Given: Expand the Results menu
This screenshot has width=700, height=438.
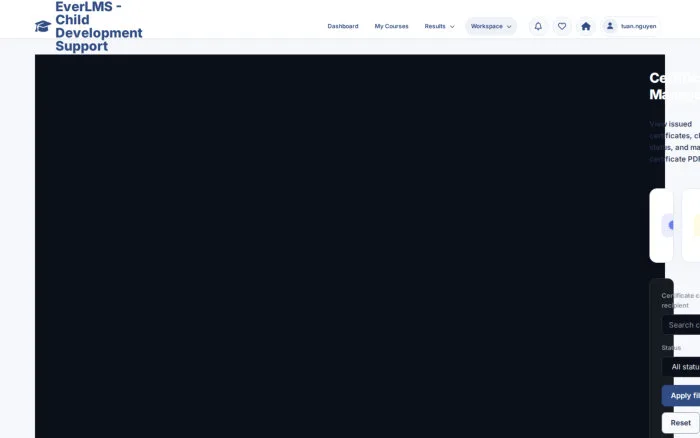Looking at the screenshot, I should (439, 26).
